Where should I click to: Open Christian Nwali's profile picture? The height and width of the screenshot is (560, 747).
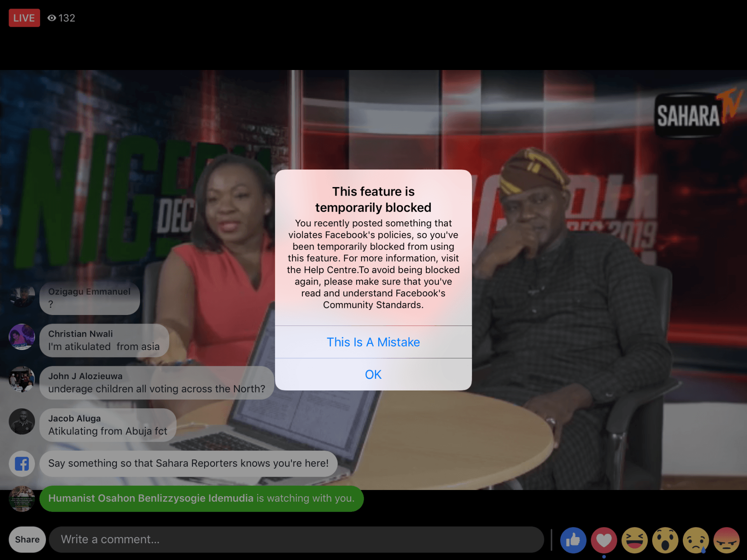tap(22, 337)
